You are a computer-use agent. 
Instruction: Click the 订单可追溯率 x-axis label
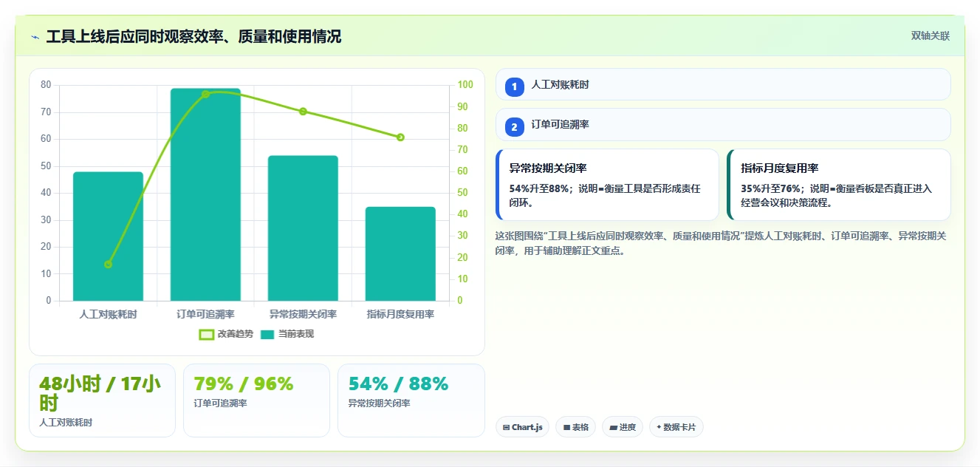pyautogui.click(x=205, y=314)
